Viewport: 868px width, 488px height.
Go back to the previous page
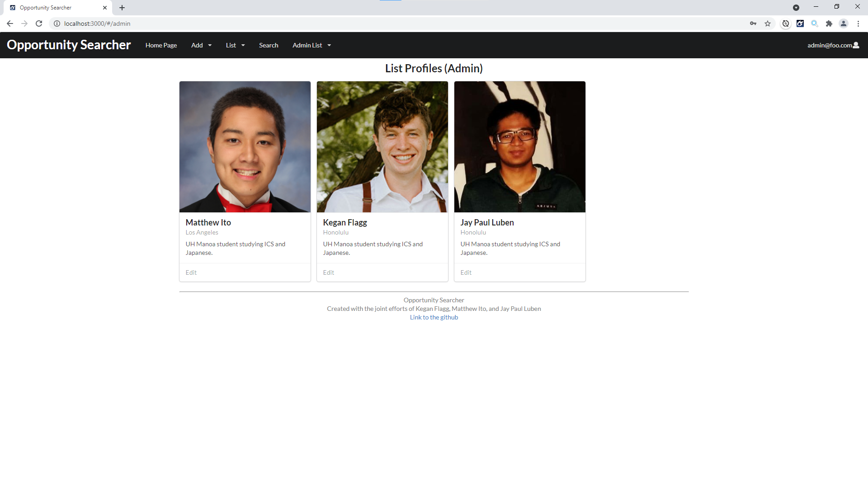[10, 23]
